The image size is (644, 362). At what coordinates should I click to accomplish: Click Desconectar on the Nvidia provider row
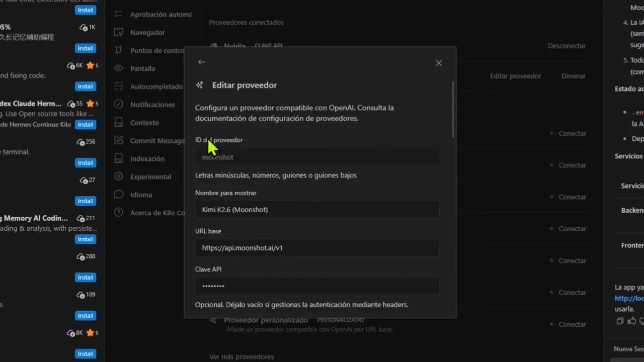coord(567,46)
